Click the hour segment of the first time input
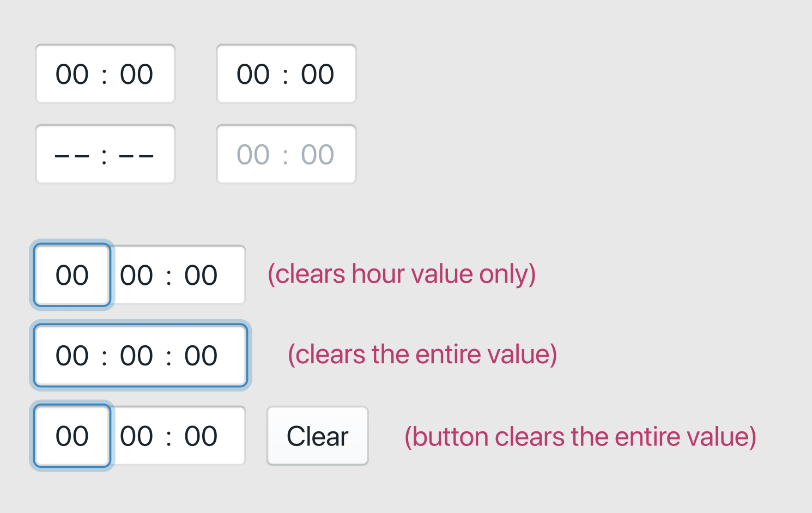The height and width of the screenshot is (513, 812). pyautogui.click(x=72, y=74)
